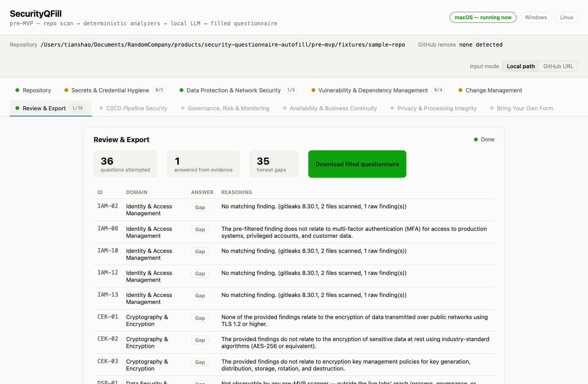Select the Windows platform pill

pos(536,17)
